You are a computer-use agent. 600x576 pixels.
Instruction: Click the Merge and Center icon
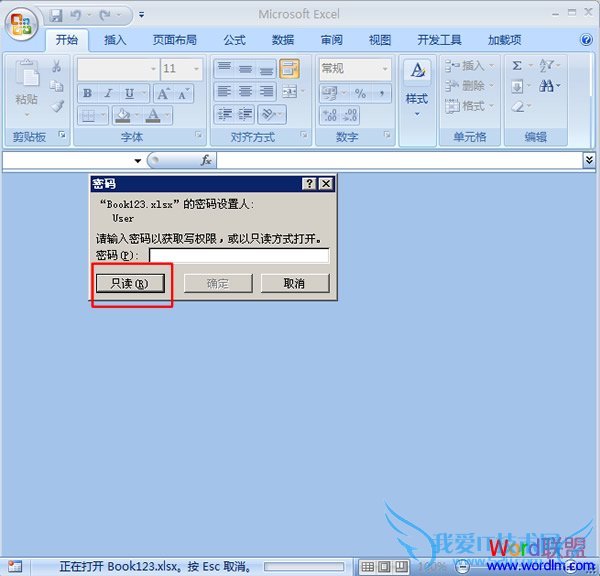[x=289, y=92]
